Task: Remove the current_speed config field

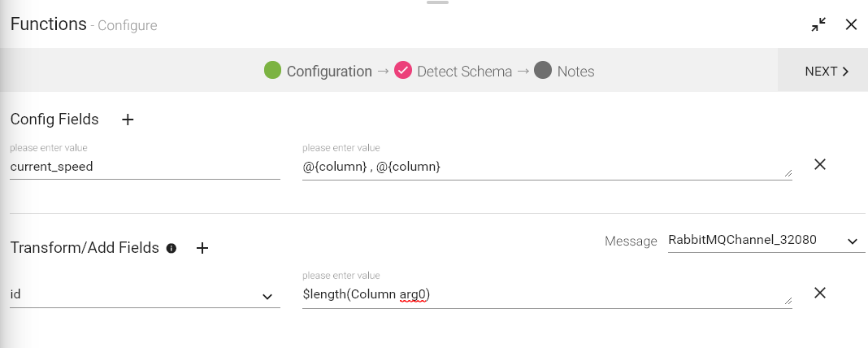Action: (820, 164)
